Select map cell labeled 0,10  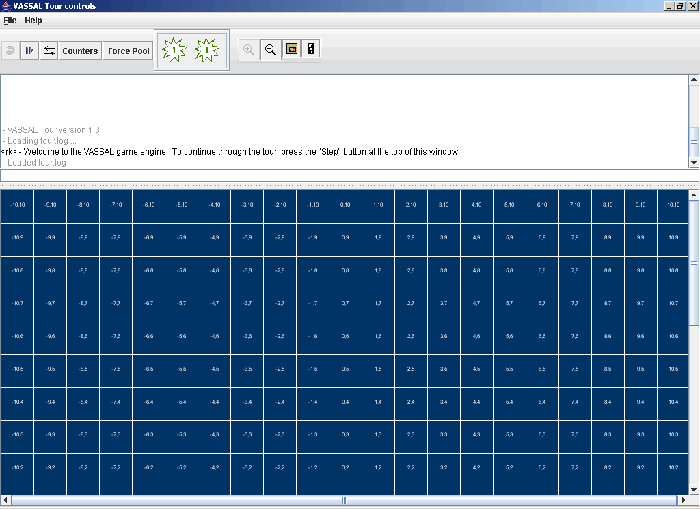(x=345, y=205)
